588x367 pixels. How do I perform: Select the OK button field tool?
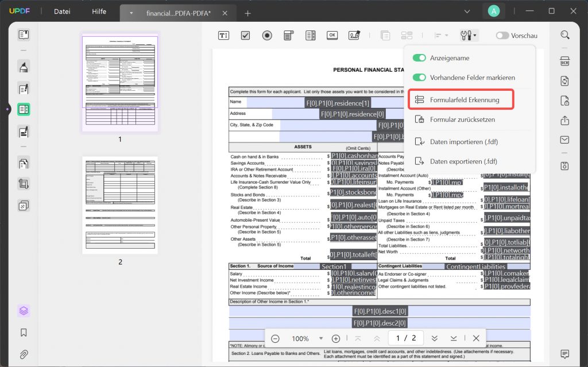[332, 36]
